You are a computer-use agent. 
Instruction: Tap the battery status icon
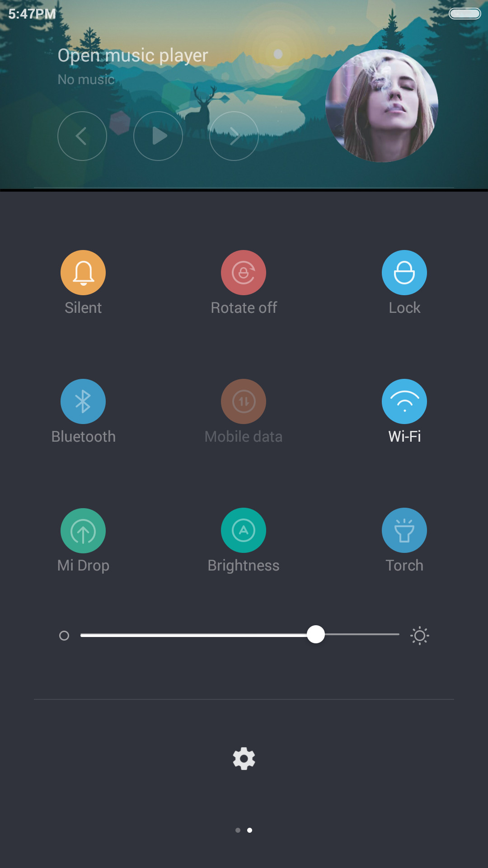[465, 14]
